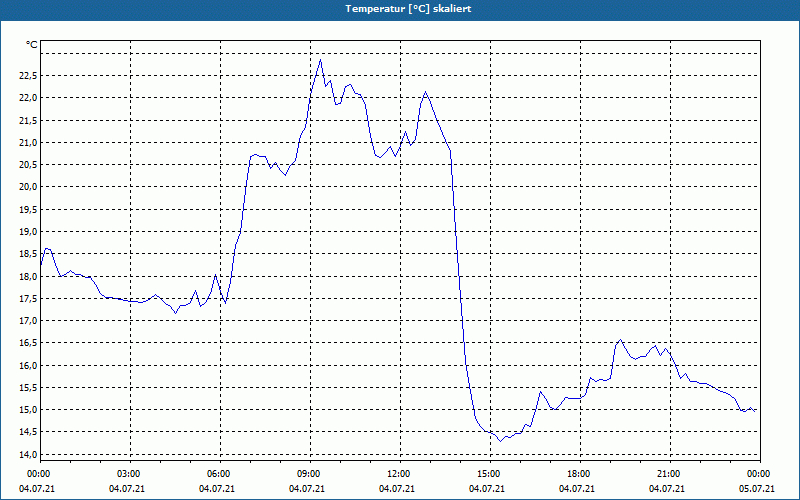Select the 18,5 y-axis value
Screen dimensions: 800x500
click(x=28, y=254)
